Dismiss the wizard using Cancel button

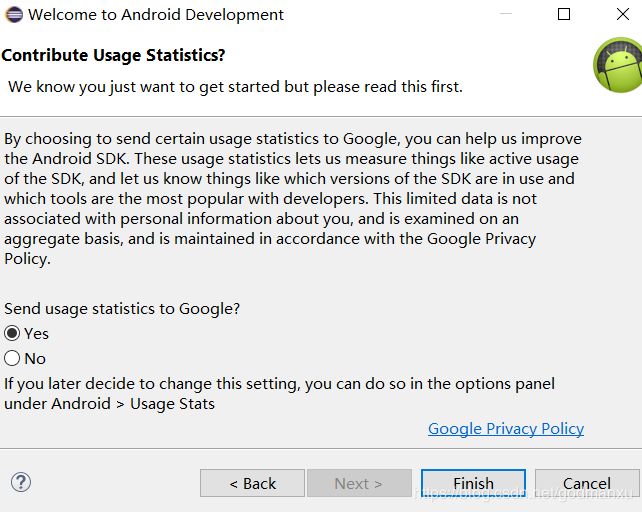tap(587, 483)
